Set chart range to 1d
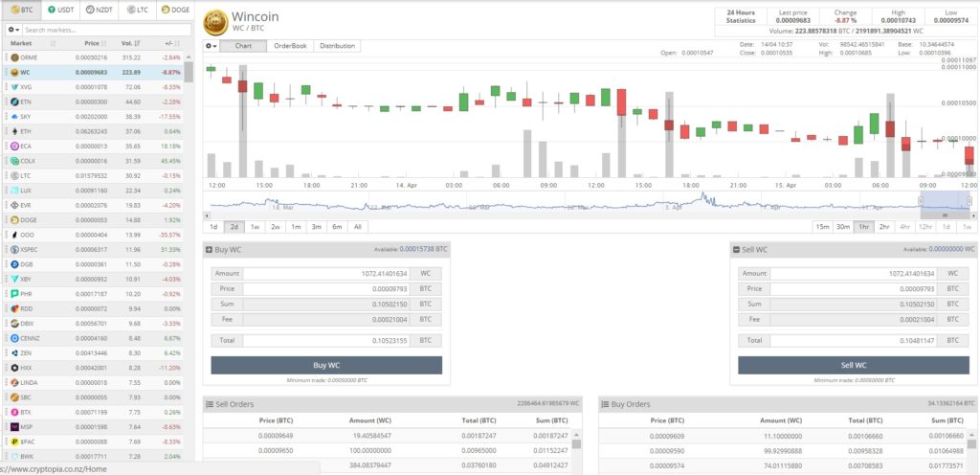The height and width of the screenshot is (475, 980). [x=213, y=227]
